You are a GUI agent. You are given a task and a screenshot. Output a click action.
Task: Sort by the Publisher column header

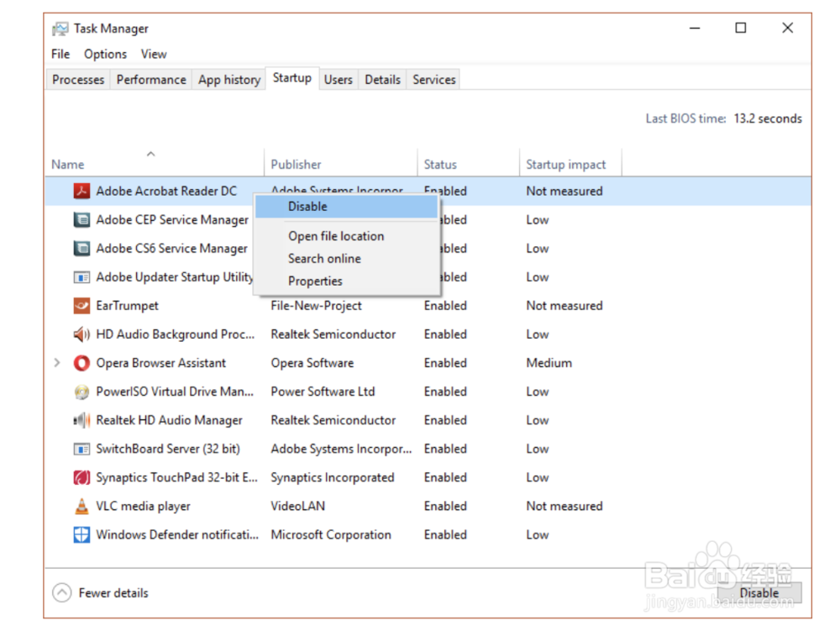point(340,164)
